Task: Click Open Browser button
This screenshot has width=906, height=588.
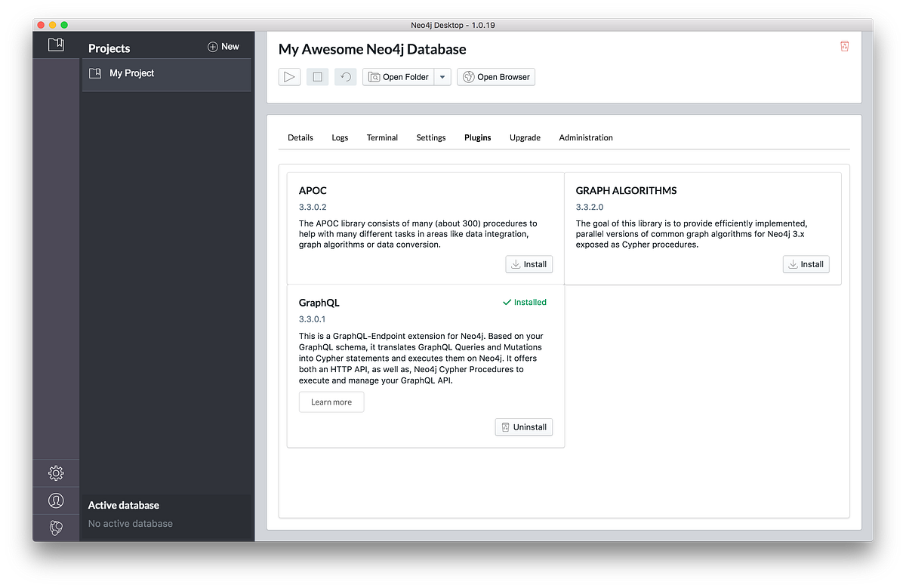Action: pyautogui.click(x=496, y=76)
